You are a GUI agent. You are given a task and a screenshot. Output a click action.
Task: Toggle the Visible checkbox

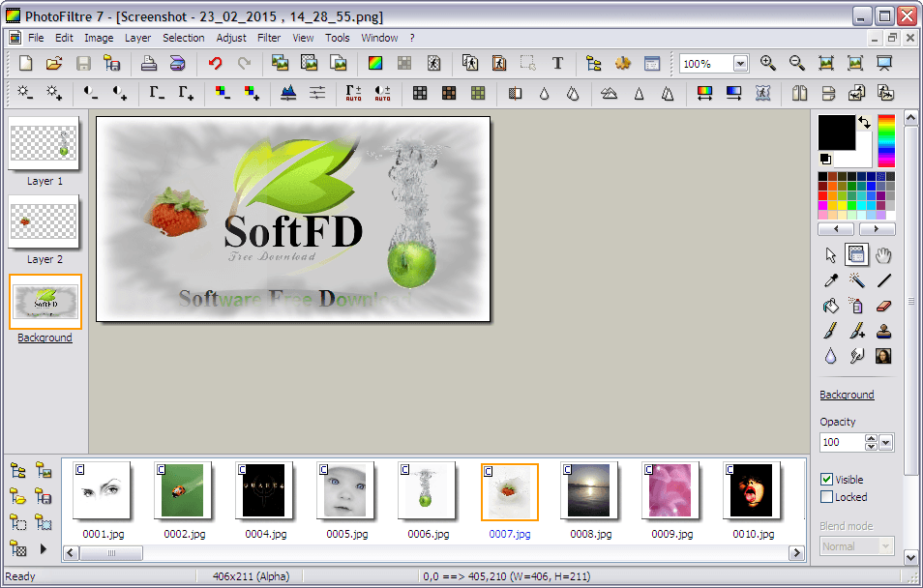(827, 479)
